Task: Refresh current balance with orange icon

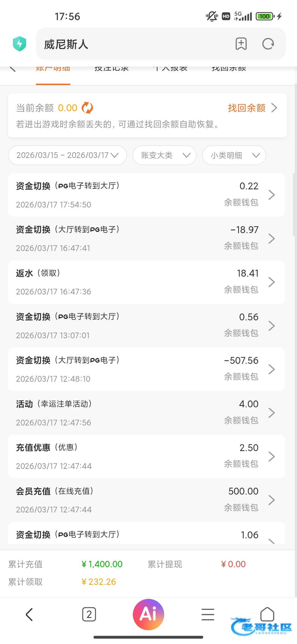Action: pos(87,108)
